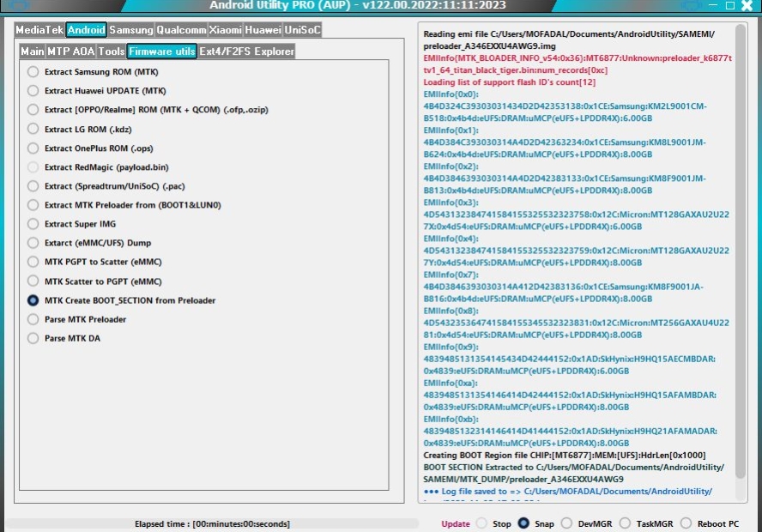Click the 'Reading emi file' log line
The width and height of the screenshot is (762, 532).
tap(569, 39)
